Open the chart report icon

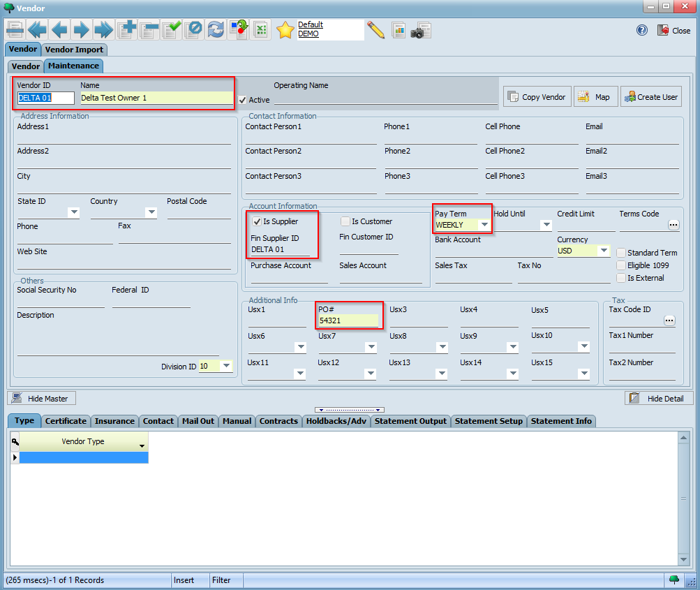(x=399, y=30)
